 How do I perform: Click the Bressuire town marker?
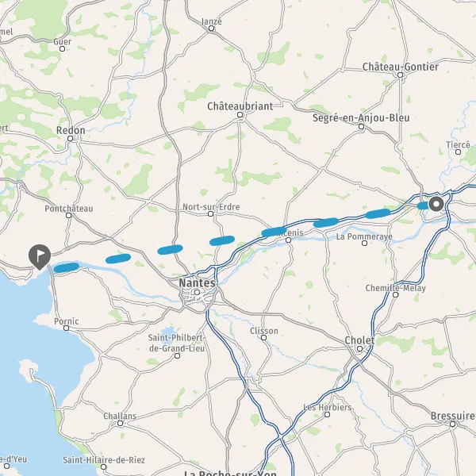(453, 424)
